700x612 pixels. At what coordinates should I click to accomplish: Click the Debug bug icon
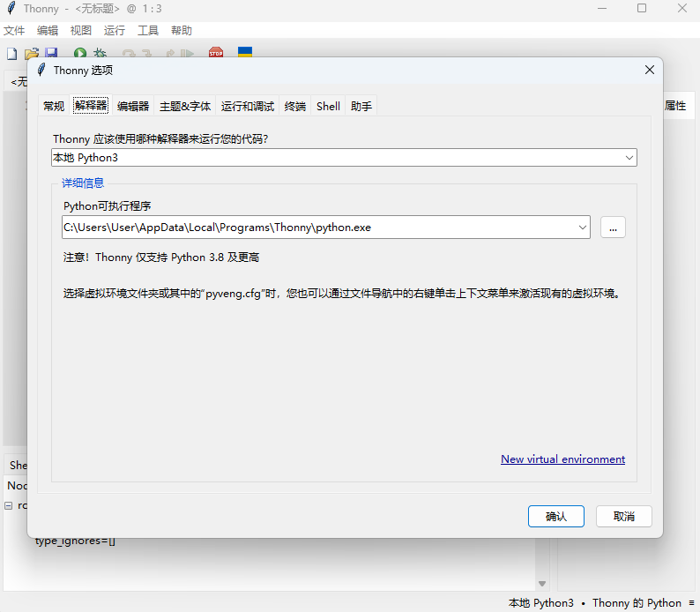pyautogui.click(x=100, y=54)
